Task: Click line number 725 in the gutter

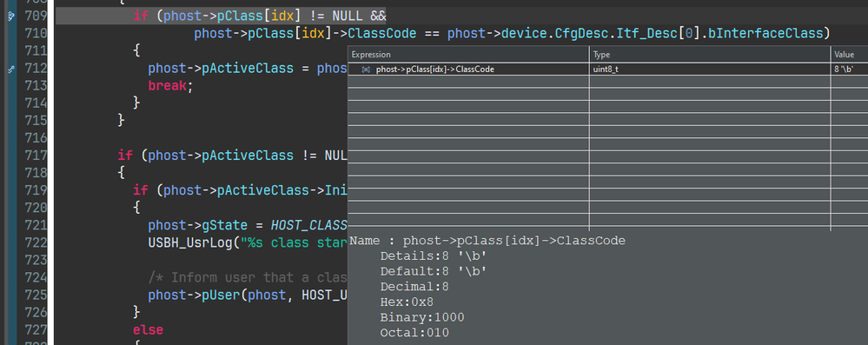Action: point(36,295)
